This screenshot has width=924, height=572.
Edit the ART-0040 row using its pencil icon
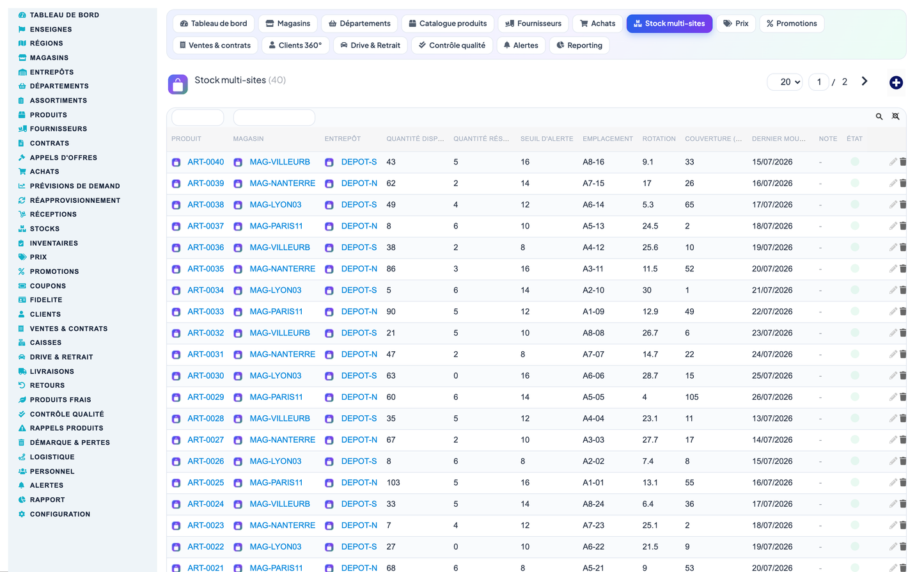(x=893, y=162)
